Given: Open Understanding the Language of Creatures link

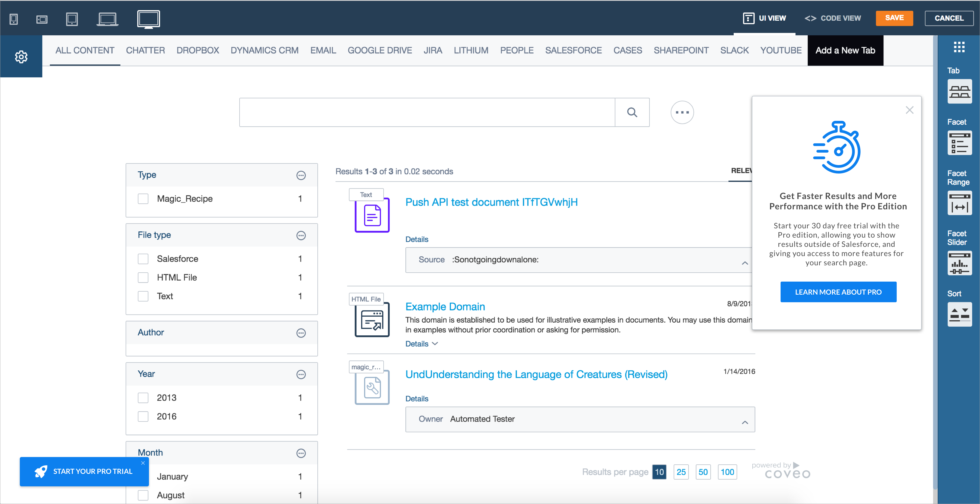Looking at the screenshot, I should (x=536, y=374).
